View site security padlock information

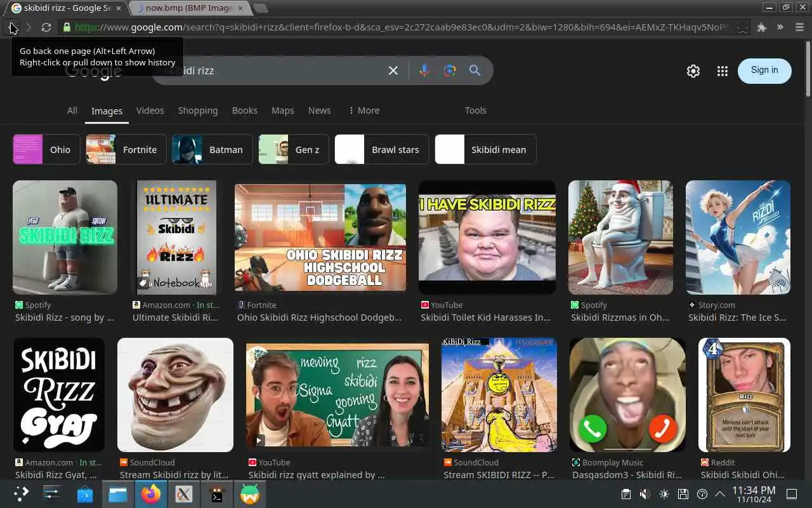click(x=67, y=27)
